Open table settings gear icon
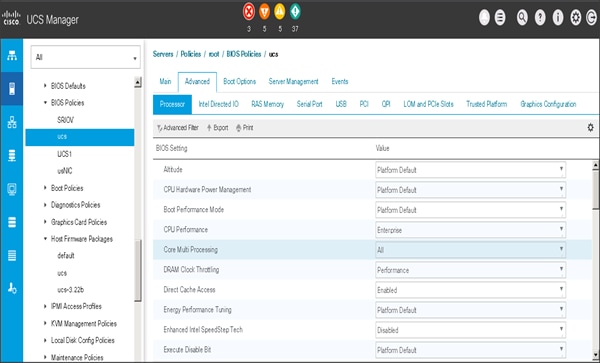This screenshot has height=363, width=600. click(x=590, y=128)
